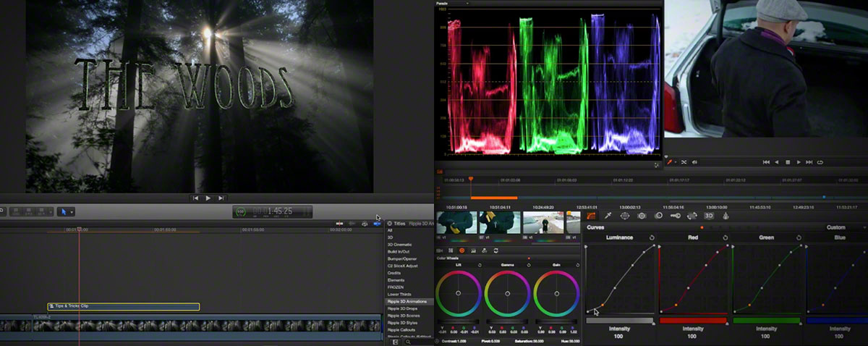Go to last frame in Resolve viewer
The image size is (868, 346).
(809, 162)
